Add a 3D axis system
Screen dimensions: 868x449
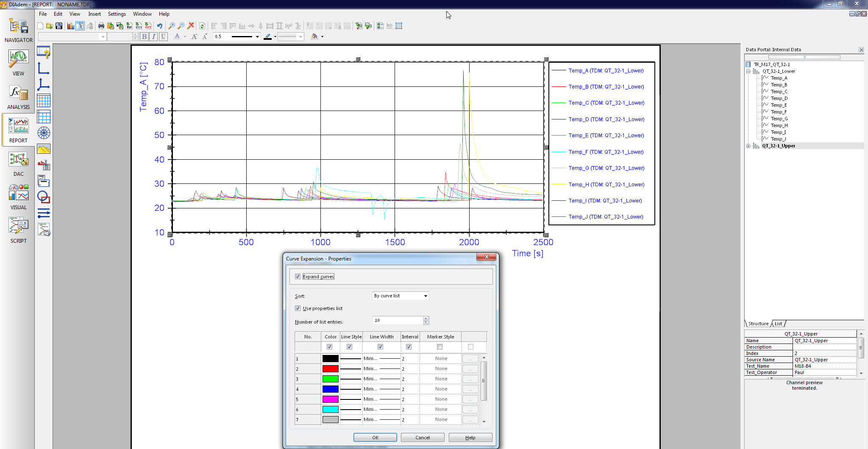44,84
